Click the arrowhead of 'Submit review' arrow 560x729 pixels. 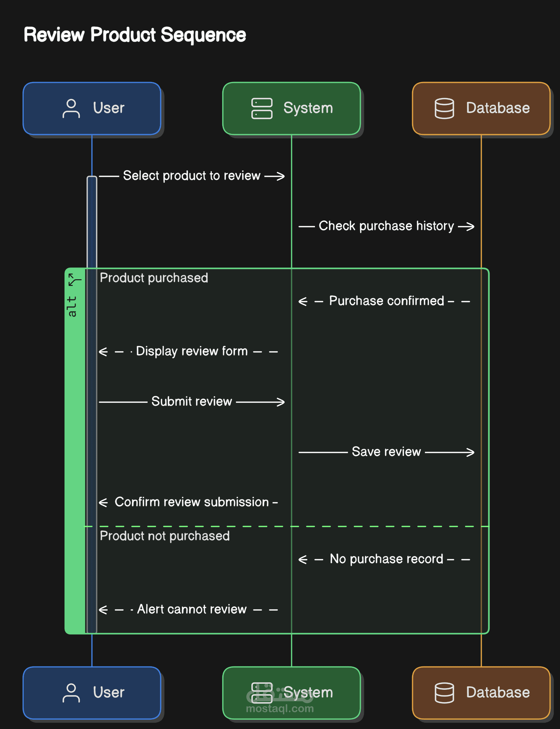(281, 402)
